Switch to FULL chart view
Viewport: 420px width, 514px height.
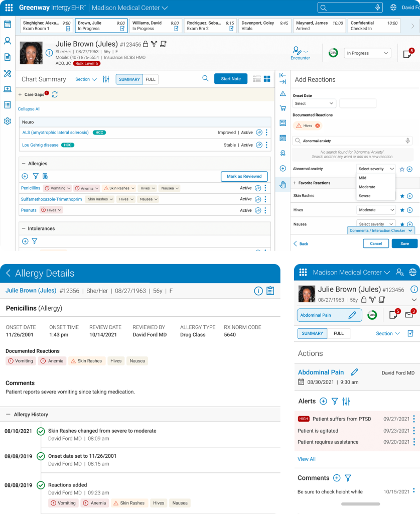150,79
